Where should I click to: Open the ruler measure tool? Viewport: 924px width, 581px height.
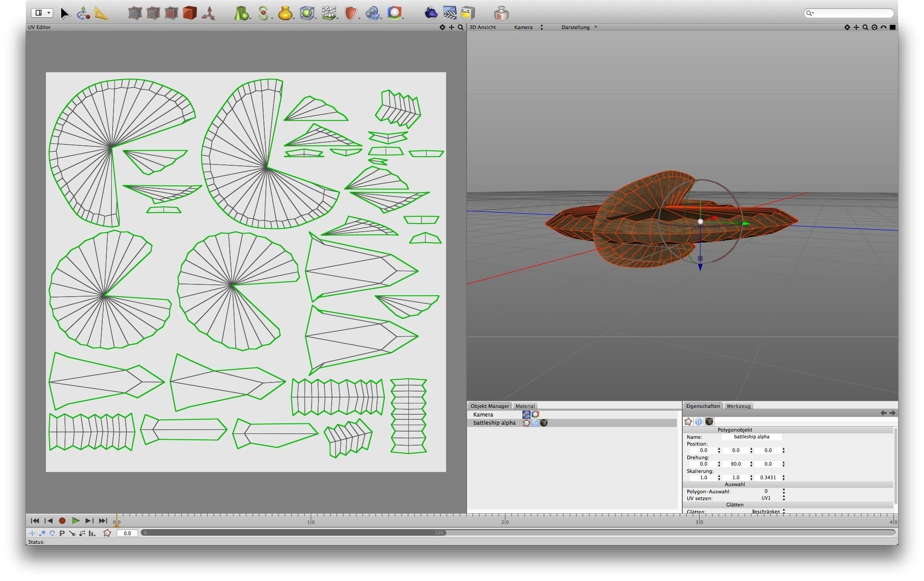[102, 13]
